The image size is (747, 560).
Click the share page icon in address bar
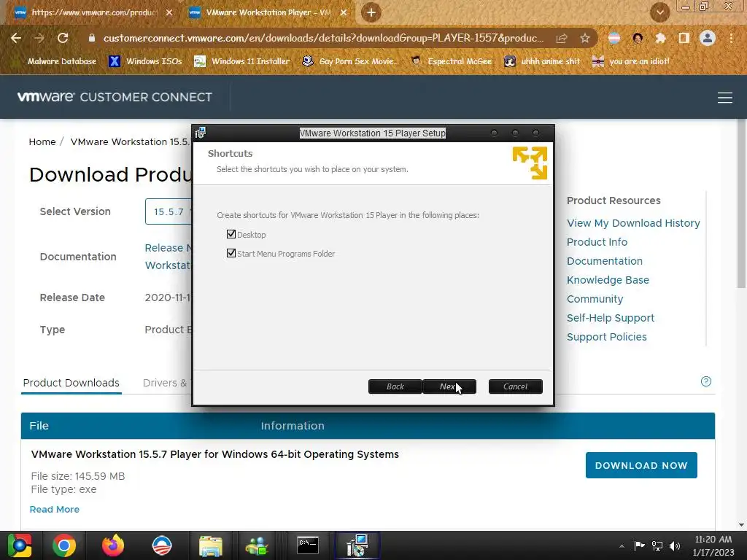[562, 38]
